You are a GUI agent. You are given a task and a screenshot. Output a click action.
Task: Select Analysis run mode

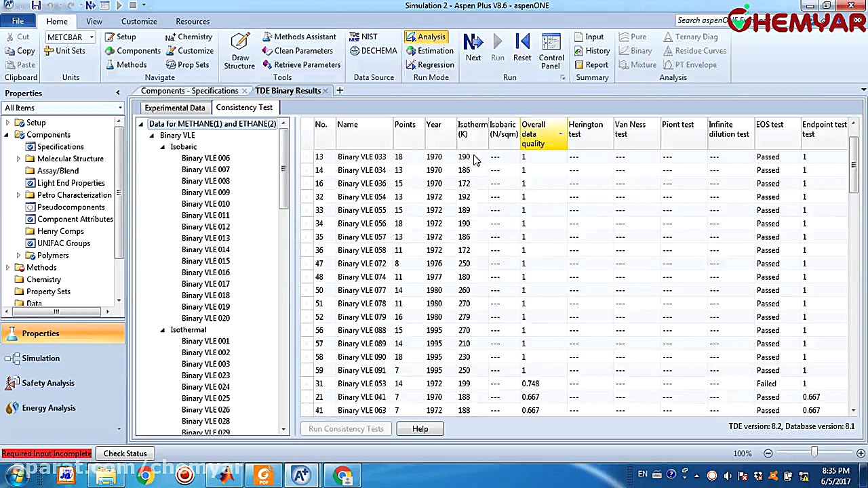(425, 37)
